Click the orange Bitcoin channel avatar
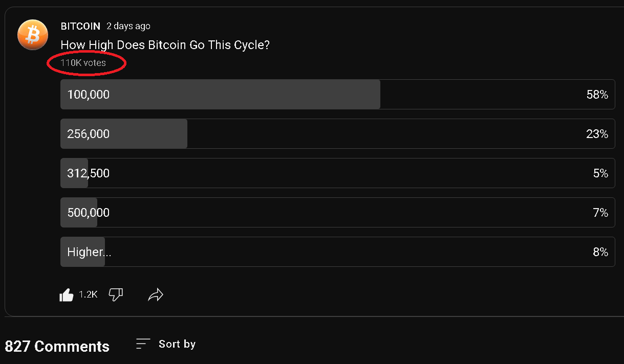The height and width of the screenshot is (364, 624). click(33, 35)
